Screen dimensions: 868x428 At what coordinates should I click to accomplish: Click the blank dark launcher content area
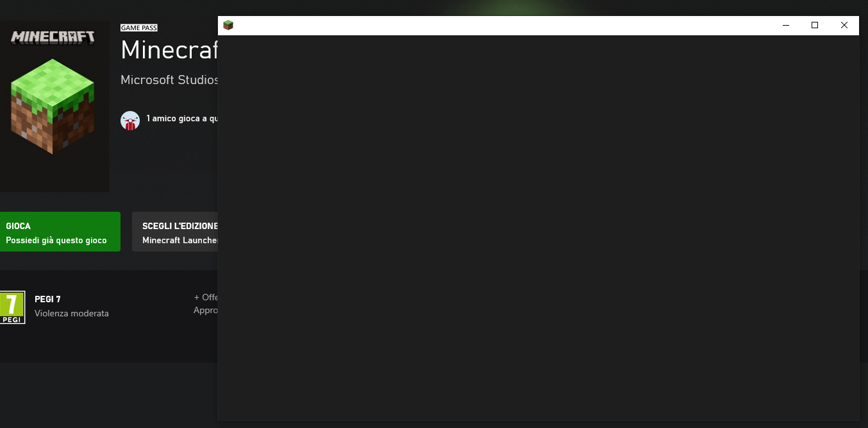(538, 228)
